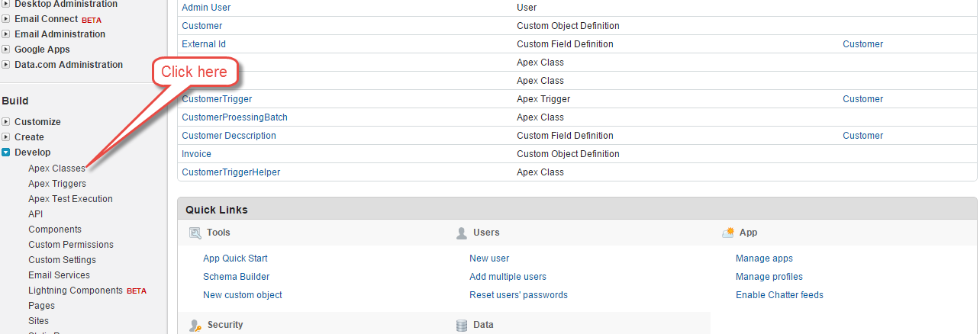980x334 pixels.
Task: Open the CustomerTrigger link
Action: pyautogui.click(x=217, y=99)
